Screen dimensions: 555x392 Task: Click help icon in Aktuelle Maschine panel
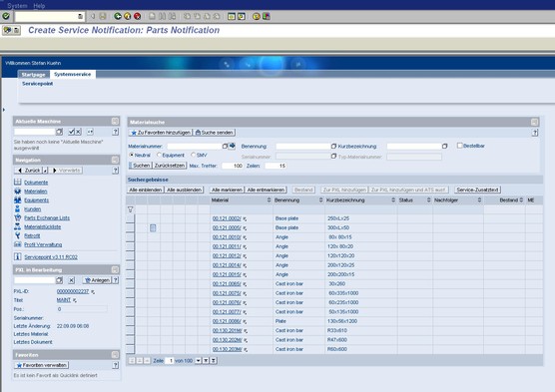coord(115,132)
